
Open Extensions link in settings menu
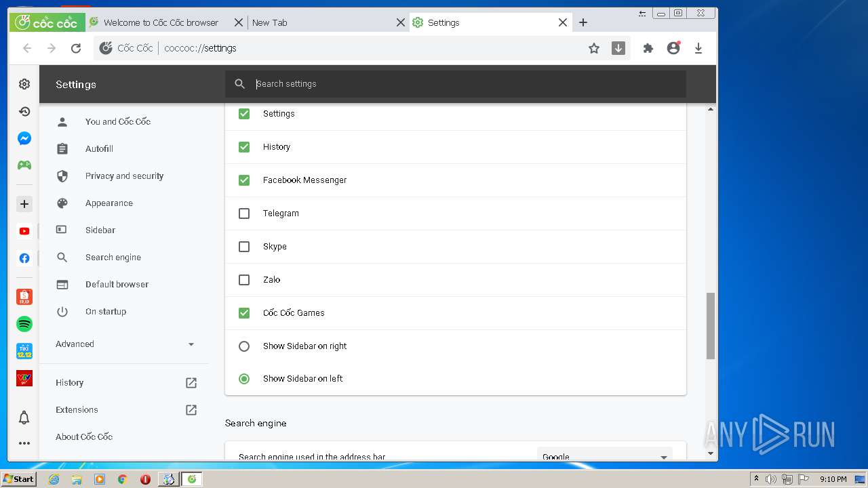(x=126, y=410)
